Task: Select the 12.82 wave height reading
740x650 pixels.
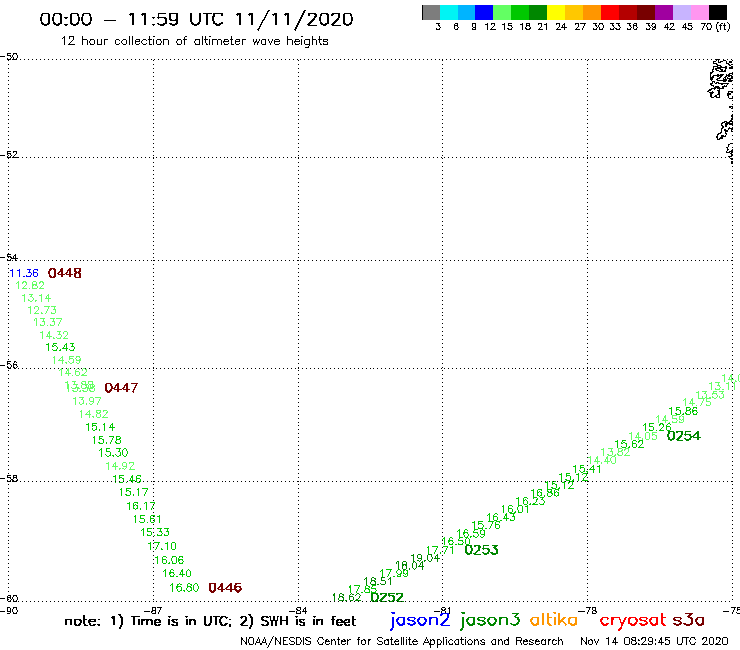Action: (x=30, y=286)
